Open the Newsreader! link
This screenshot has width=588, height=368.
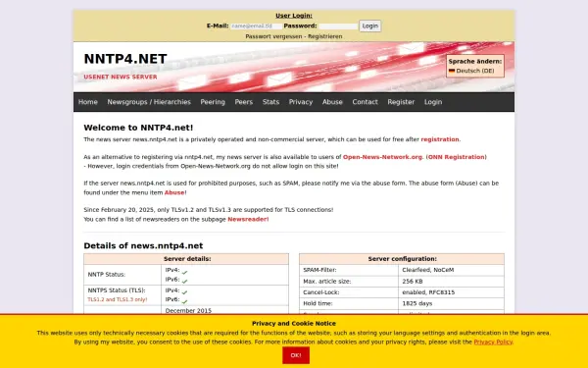[248, 219]
